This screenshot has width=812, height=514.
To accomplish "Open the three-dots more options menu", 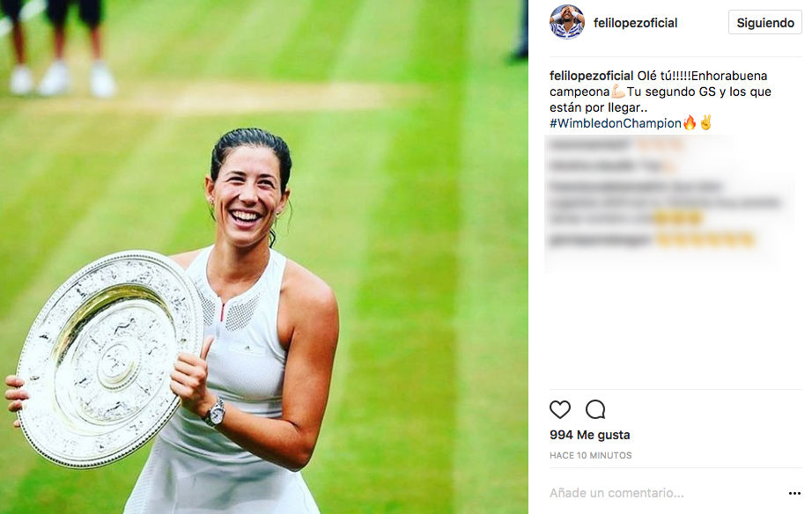I will 794,493.
